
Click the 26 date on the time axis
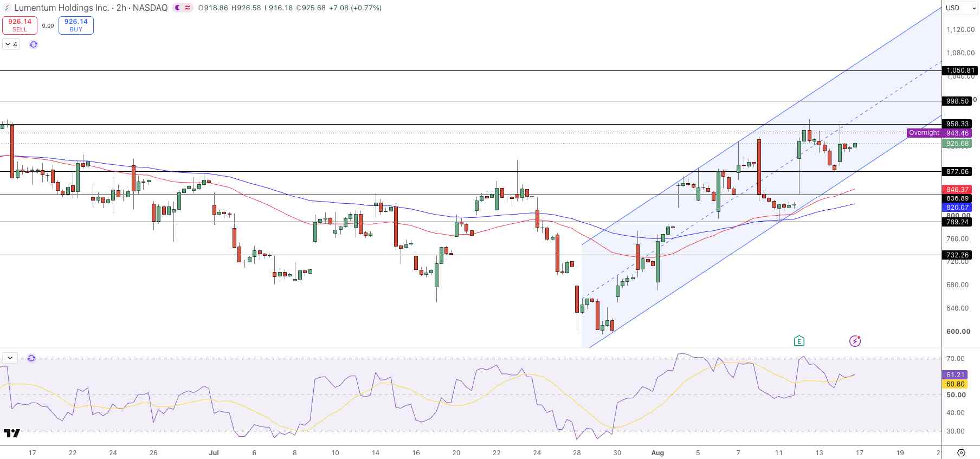(x=153, y=453)
